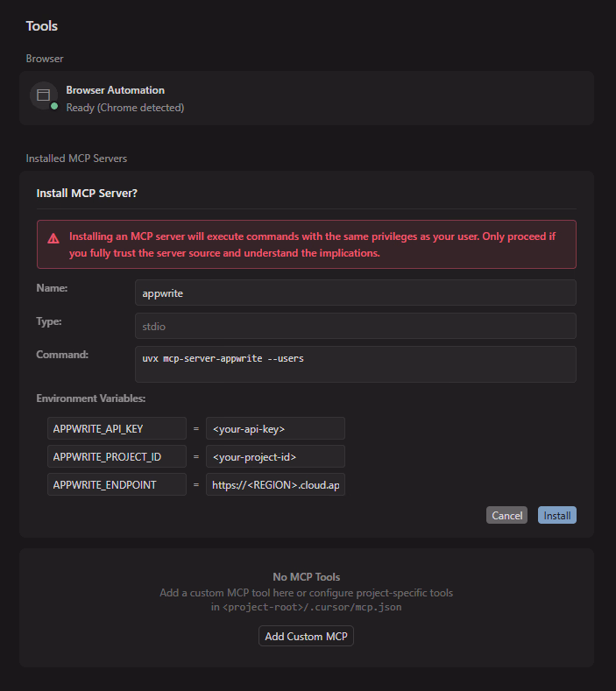The image size is (616, 691).
Task: Click the No MCP Tools message
Action: [307, 577]
